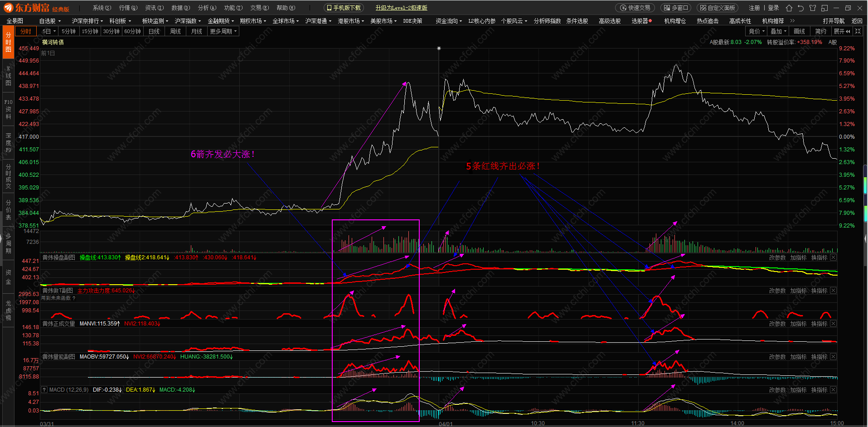
Task: Open the 帮助(H) menu
Action: click(x=286, y=8)
